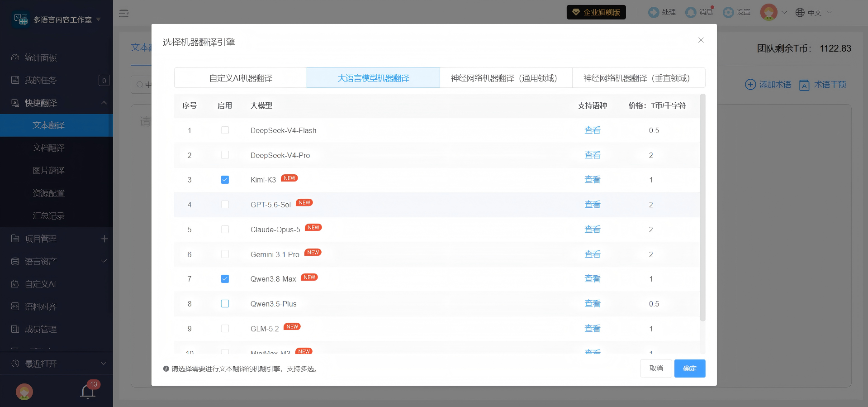
Task: Open the 消息 messages icon
Action: (691, 12)
